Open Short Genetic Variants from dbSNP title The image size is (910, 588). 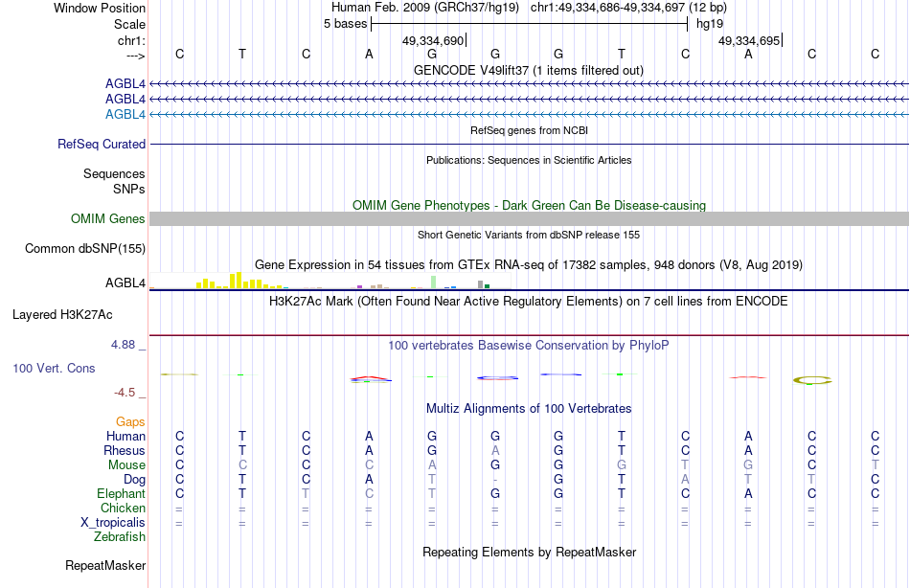[529, 235]
